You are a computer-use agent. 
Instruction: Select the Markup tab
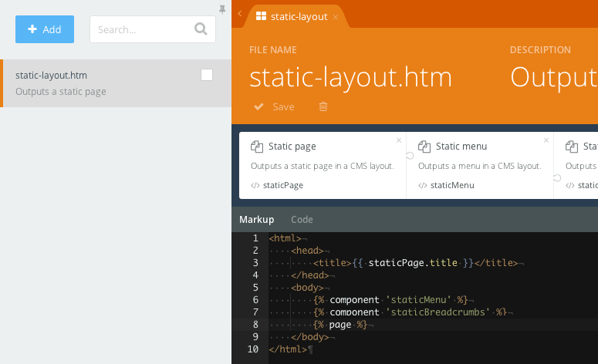[x=256, y=220]
